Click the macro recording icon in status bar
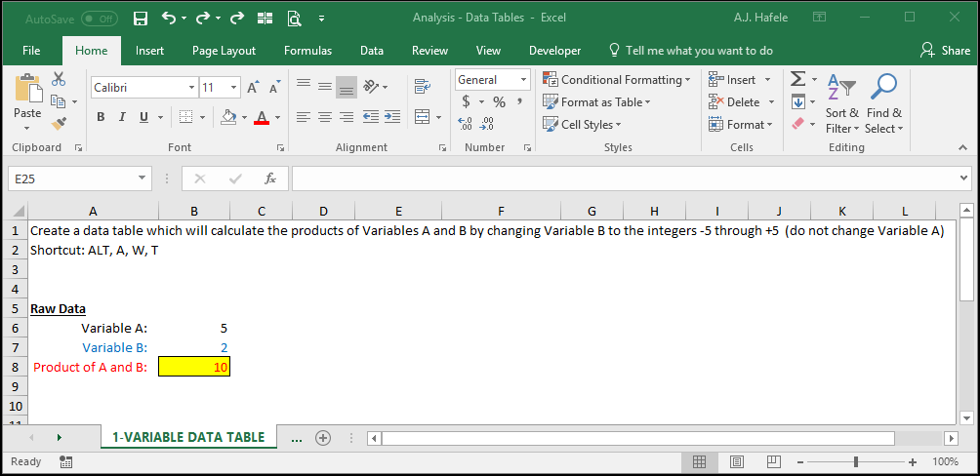The height and width of the screenshot is (476, 980). click(x=65, y=461)
